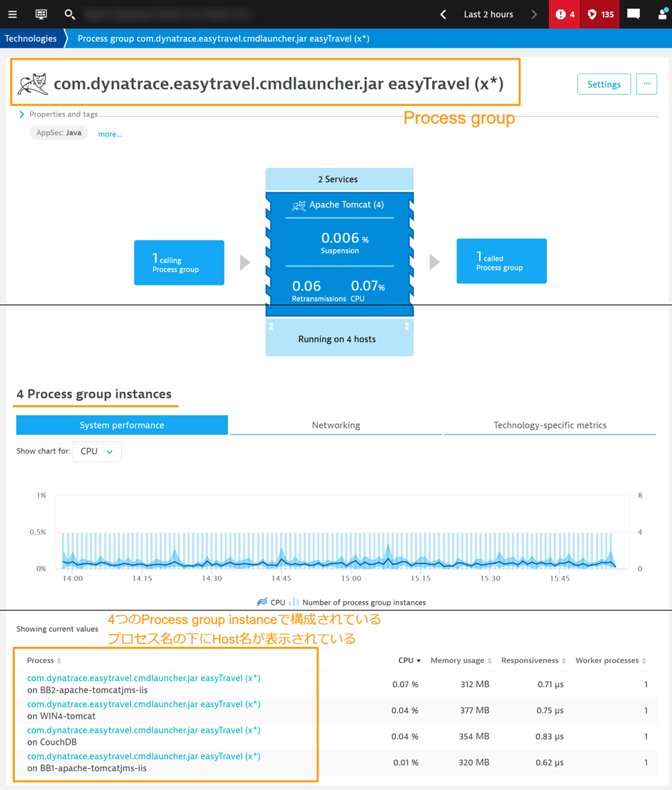The height and width of the screenshot is (790, 672).
Task: Open process instance on BB2-apache-tomcatjms-iis
Action: click(144, 678)
